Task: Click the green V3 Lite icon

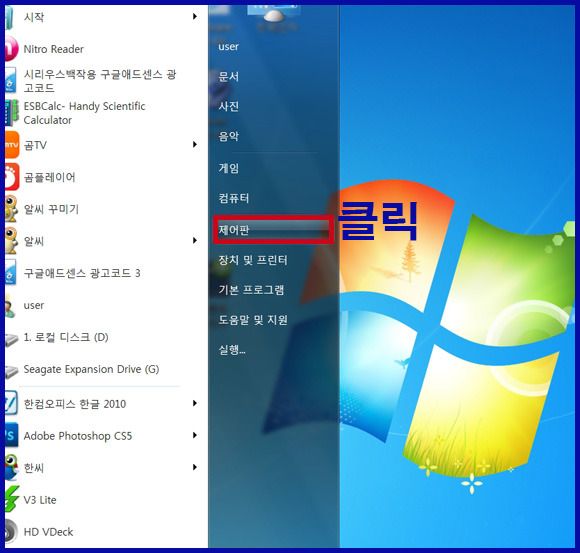Action: [x=11, y=499]
